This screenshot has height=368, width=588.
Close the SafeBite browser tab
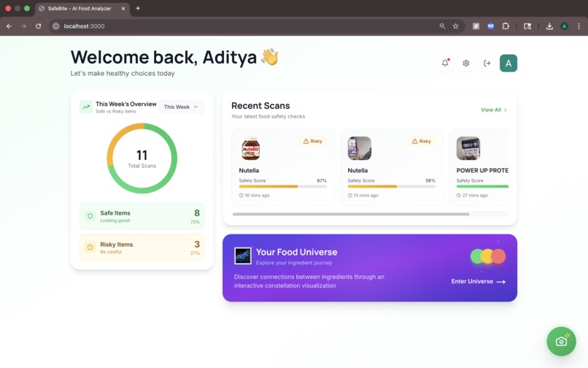[123, 9]
